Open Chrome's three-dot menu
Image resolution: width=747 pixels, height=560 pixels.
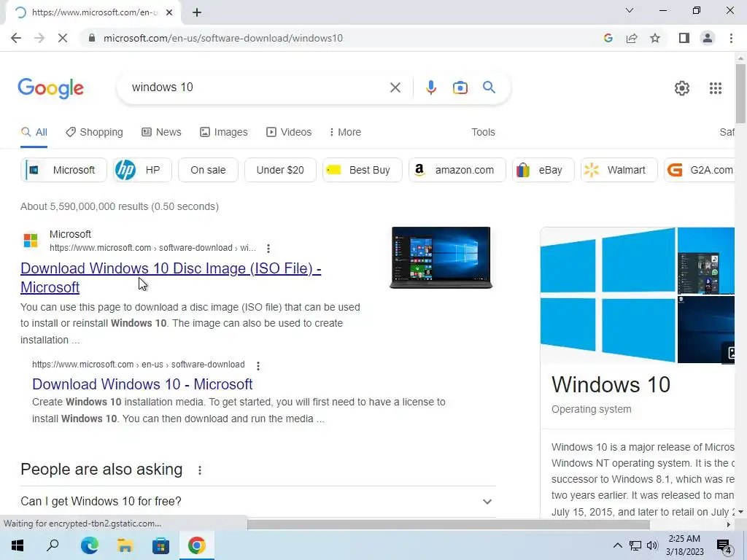731,38
